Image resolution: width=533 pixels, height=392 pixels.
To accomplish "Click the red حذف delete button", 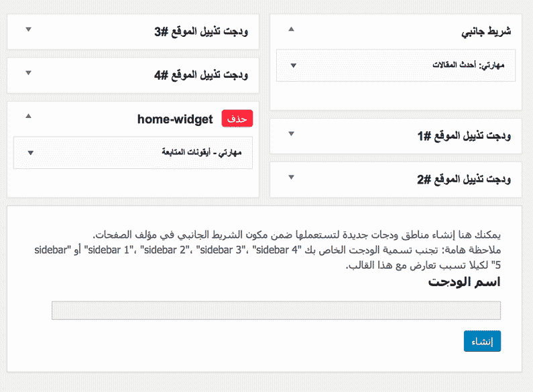I will (237, 119).
